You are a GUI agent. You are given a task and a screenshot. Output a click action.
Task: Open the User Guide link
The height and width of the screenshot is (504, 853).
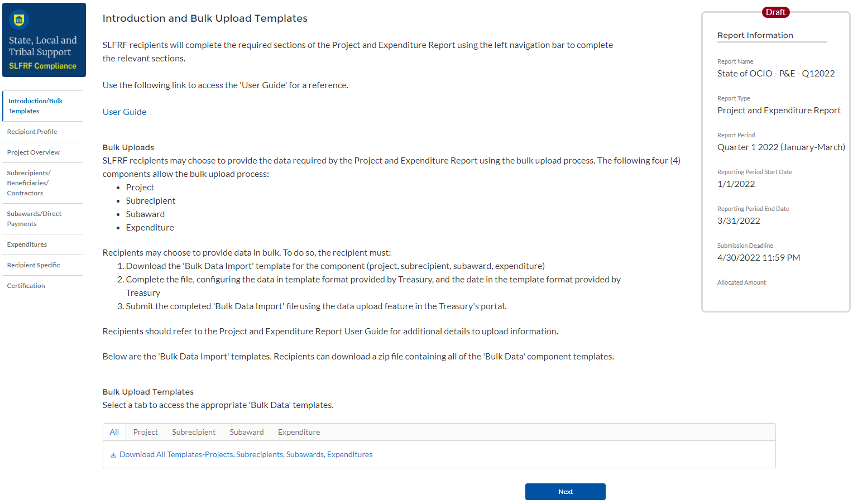(124, 112)
